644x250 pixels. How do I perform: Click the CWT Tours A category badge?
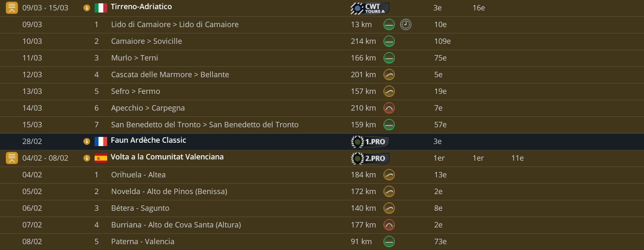pyautogui.click(x=370, y=8)
